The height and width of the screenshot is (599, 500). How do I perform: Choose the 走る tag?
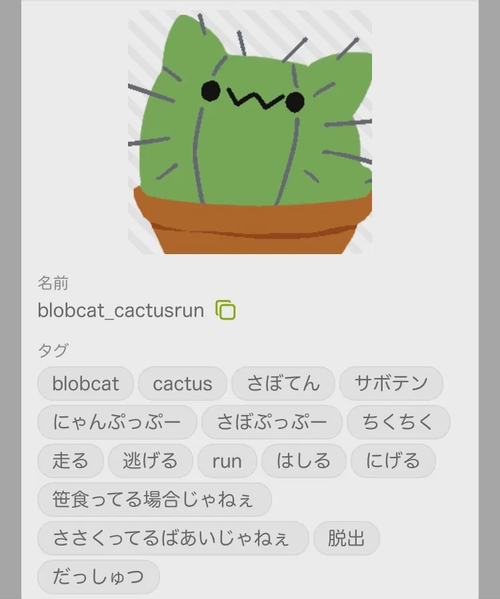click(x=70, y=461)
